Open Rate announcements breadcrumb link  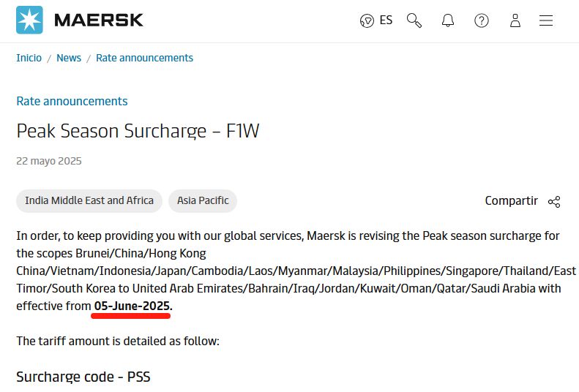point(144,58)
